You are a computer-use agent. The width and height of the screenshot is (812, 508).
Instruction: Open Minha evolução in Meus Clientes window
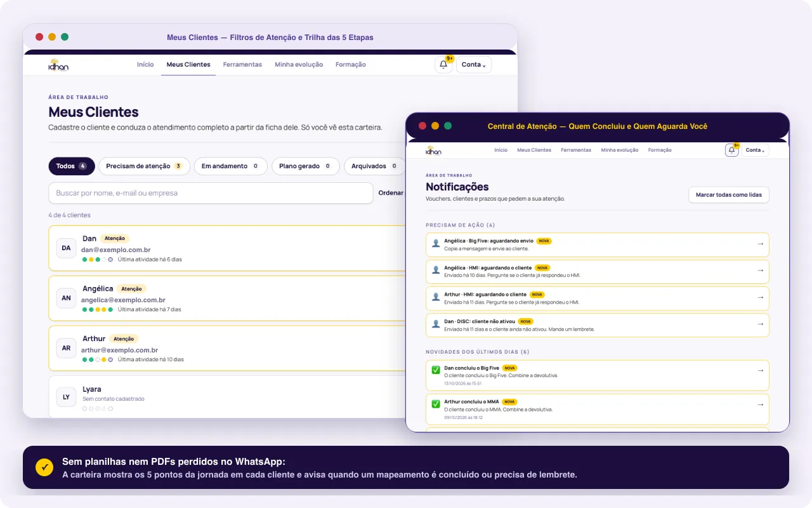pyautogui.click(x=299, y=65)
